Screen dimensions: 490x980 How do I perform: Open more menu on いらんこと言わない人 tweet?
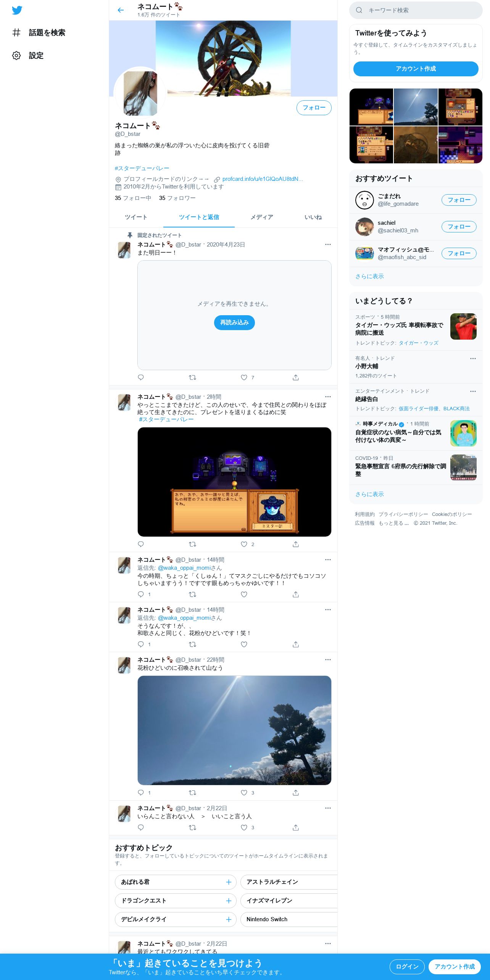328,808
